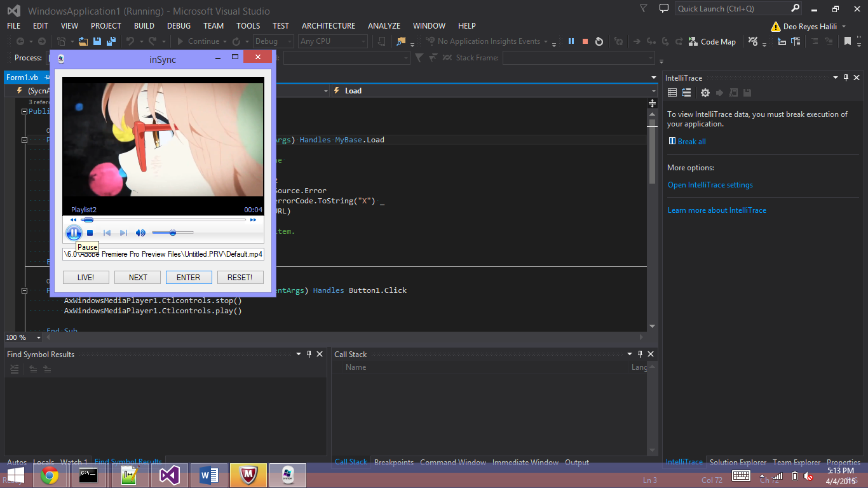The width and height of the screenshot is (868, 488).
Task: Switch to the Command Window tab
Action: (x=453, y=463)
